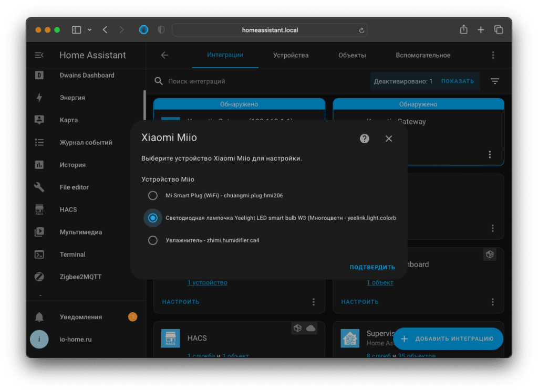The image size is (538, 392).
Task: Click НАСТРОИТЬ under 1 устройство
Action: click(x=181, y=302)
